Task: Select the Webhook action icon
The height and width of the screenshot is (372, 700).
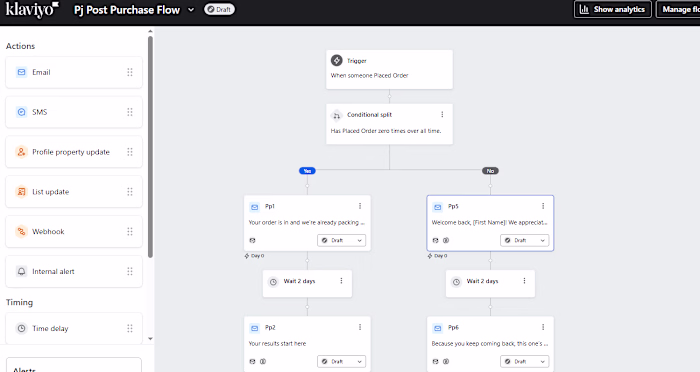Action: (21, 231)
